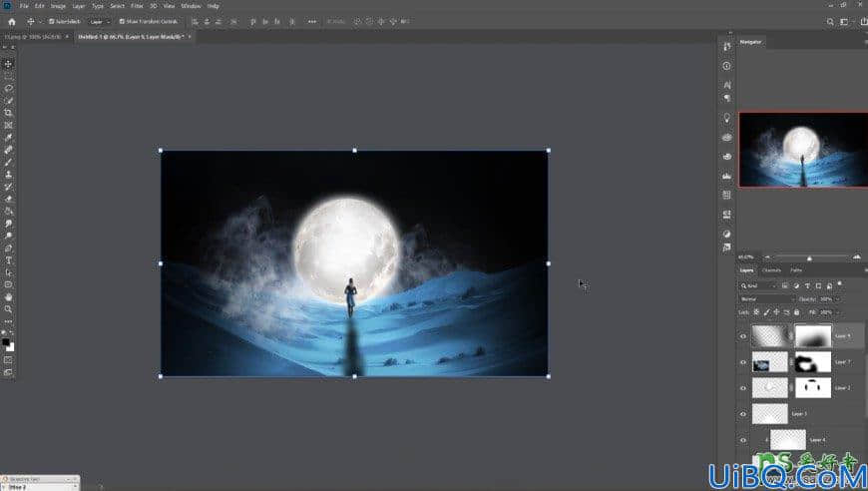The width and height of the screenshot is (868, 491).
Task: Click the Navigator zoom slider handle
Action: click(809, 257)
